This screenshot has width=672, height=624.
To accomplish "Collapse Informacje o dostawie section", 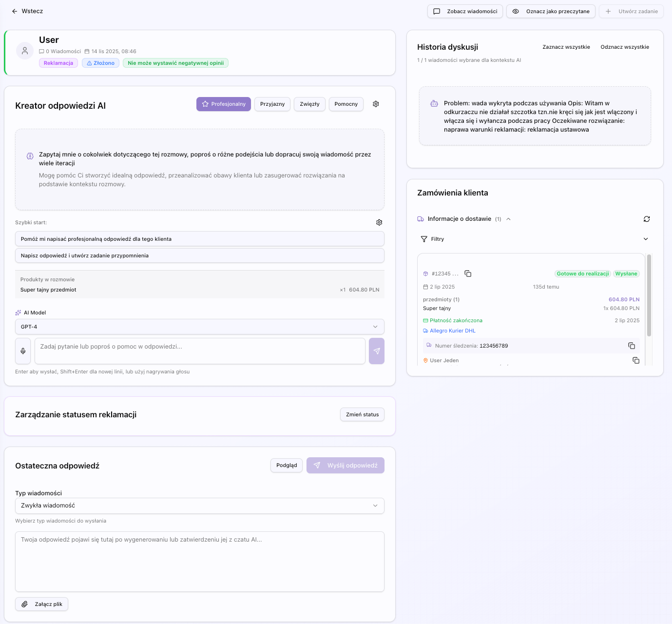I will 508,219.
